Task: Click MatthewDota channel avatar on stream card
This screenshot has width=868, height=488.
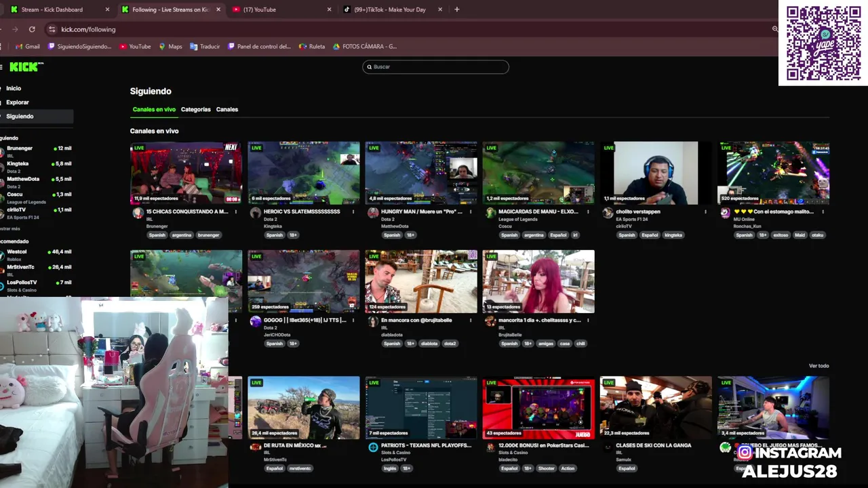Action: pos(373,213)
